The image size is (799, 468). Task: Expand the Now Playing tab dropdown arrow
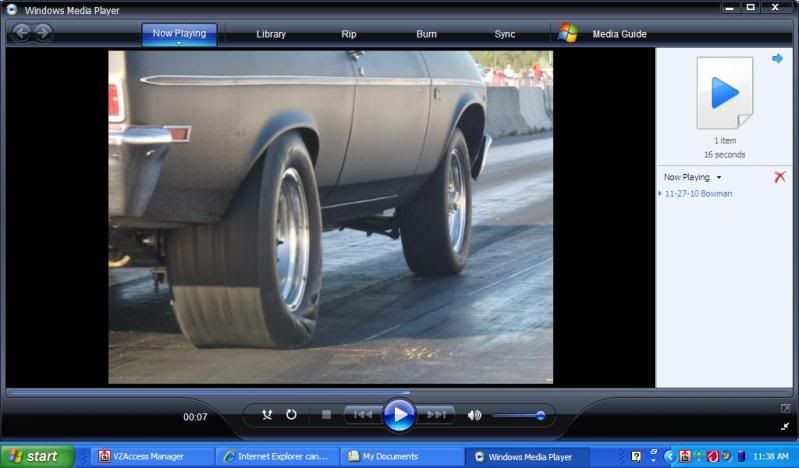(179, 43)
